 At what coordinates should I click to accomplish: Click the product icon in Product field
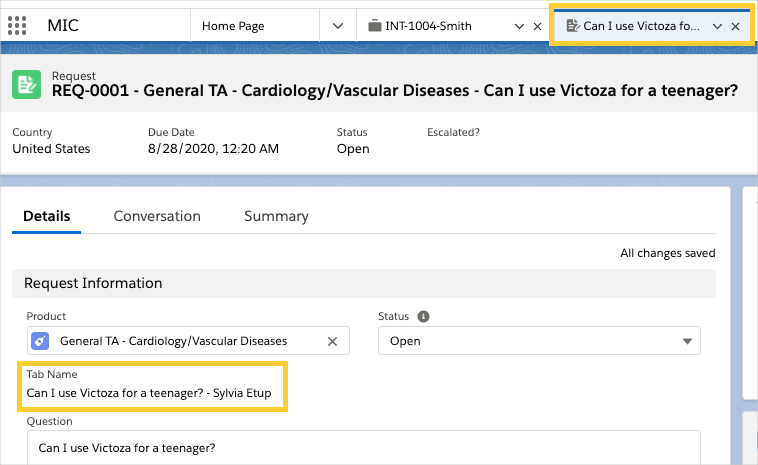tap(40, 341)
